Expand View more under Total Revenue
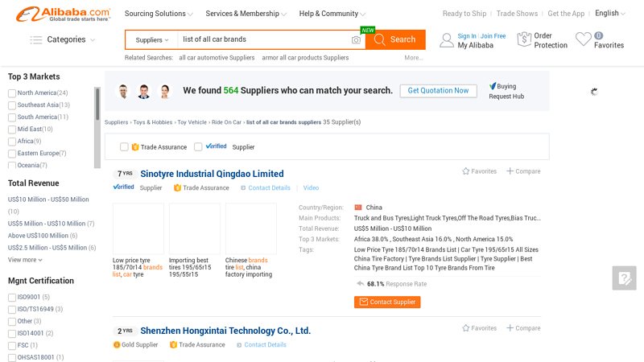The height and width of the screenshot is (362, 644). (x=25, y=260)
